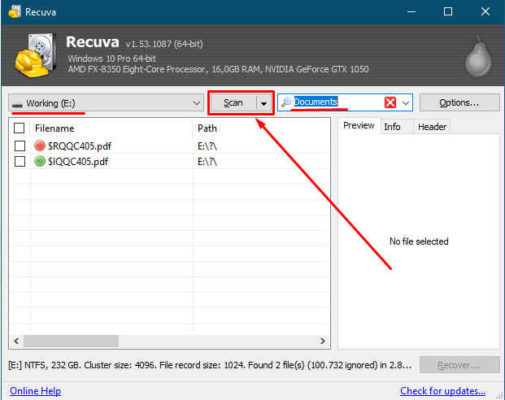
Task: Close the Recuva window
Action: (485, 12)
